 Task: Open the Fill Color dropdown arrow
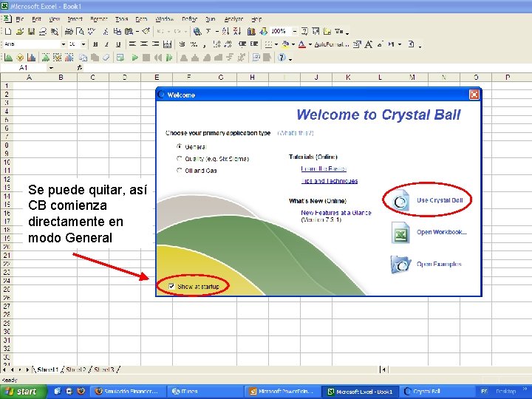(x=293, y=44)
